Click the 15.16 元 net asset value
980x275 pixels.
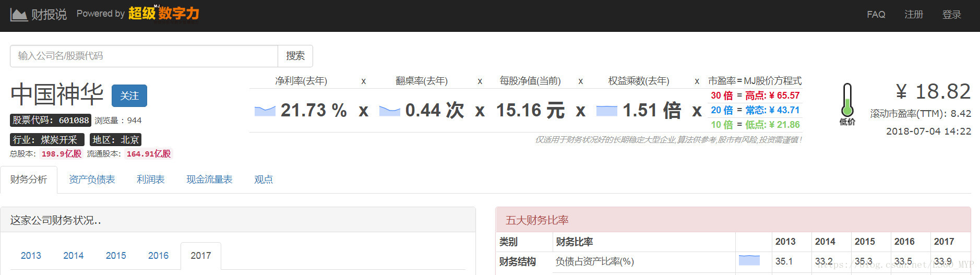[x=530, y=110]
